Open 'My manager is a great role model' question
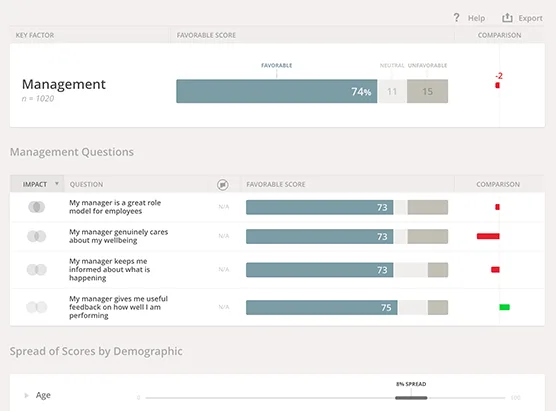The width and height of the screenshot is (556, 411). (x=115, y=207)
